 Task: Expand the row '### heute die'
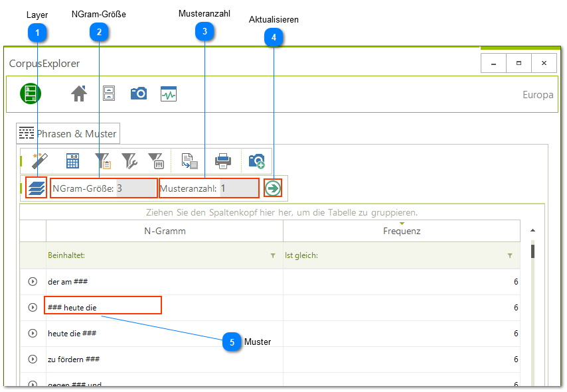click(33, 308)
